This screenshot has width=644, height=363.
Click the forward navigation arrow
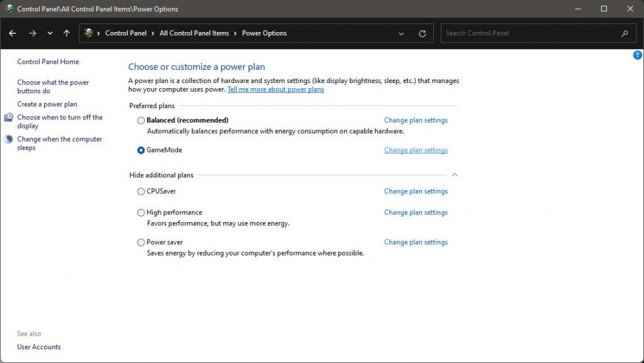pos(33,33)
